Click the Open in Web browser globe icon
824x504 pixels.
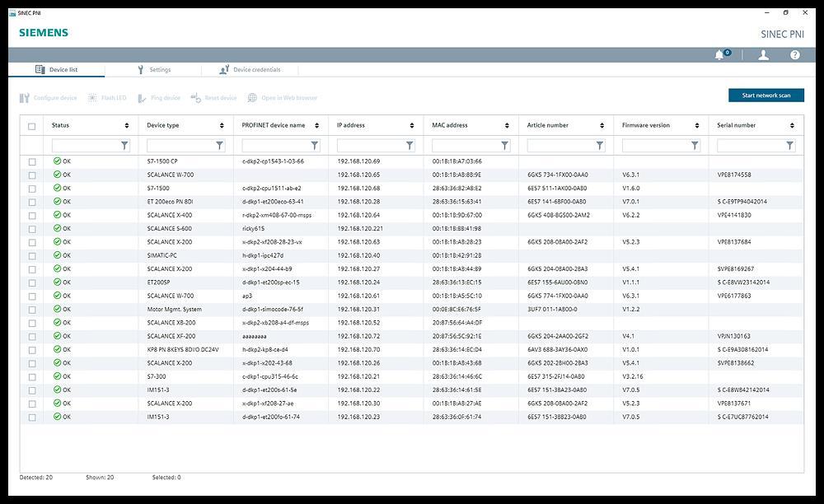coord(252,98)
